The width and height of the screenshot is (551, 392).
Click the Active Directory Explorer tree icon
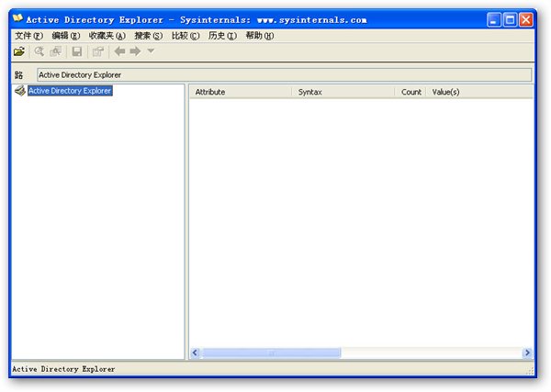point(20,91)
